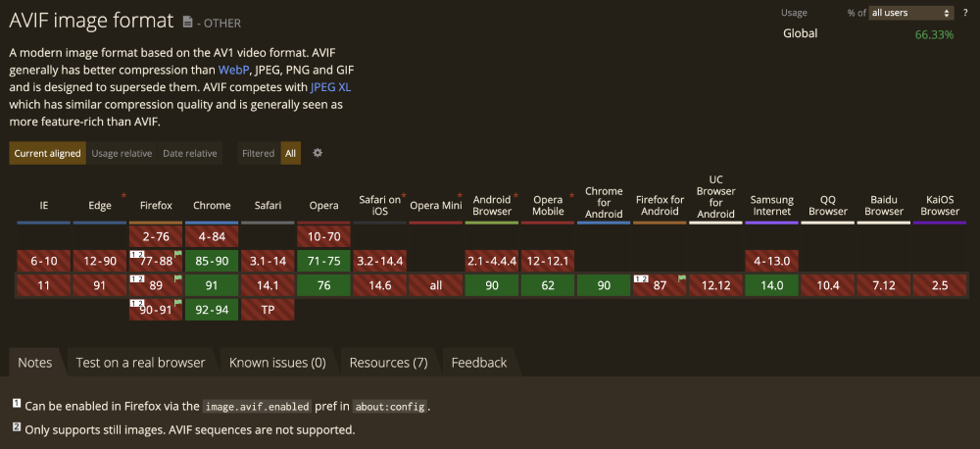The width and height of the screenshot is (980, 449).
Task: Click the IE browser column header
Action: [44, 206]
